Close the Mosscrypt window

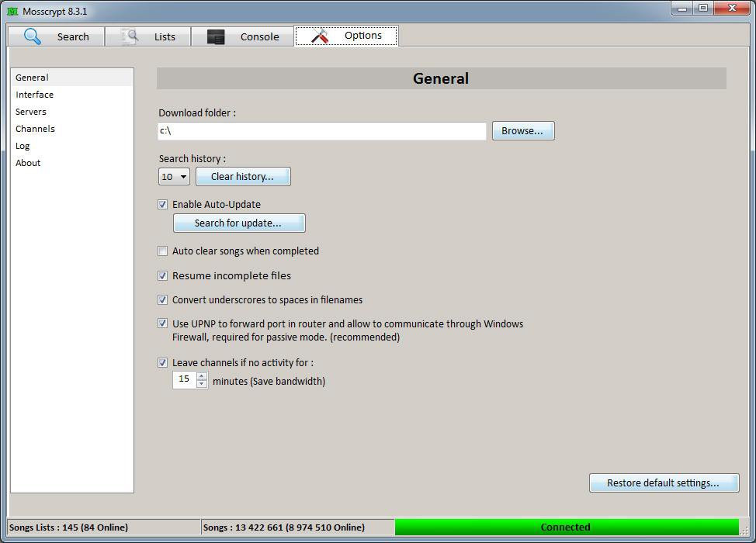click(732, 9)
